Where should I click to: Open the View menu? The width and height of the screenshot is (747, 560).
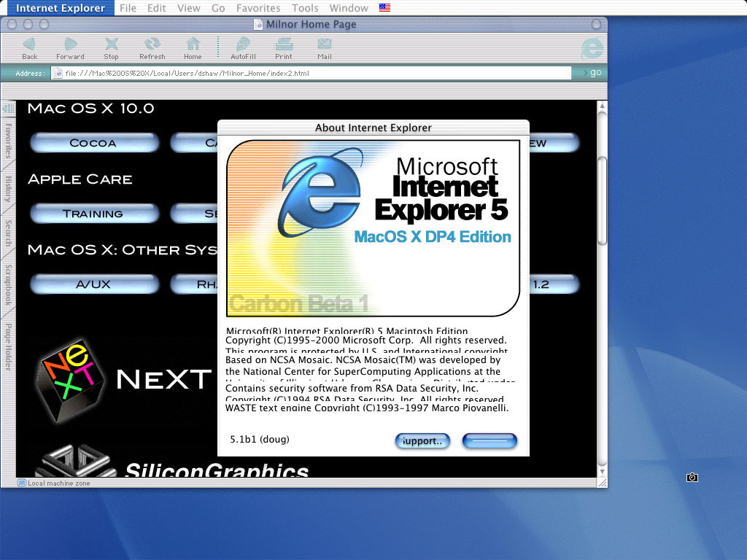click(189, 8)
